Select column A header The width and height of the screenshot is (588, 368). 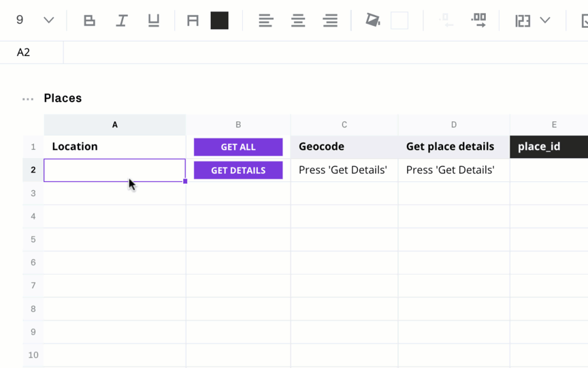pos(115,125)
